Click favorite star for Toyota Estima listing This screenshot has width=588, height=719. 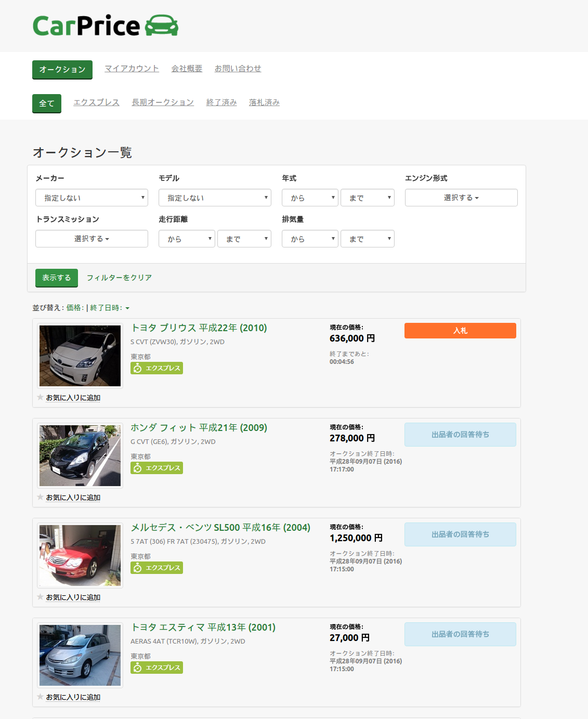tap(41, 697)
